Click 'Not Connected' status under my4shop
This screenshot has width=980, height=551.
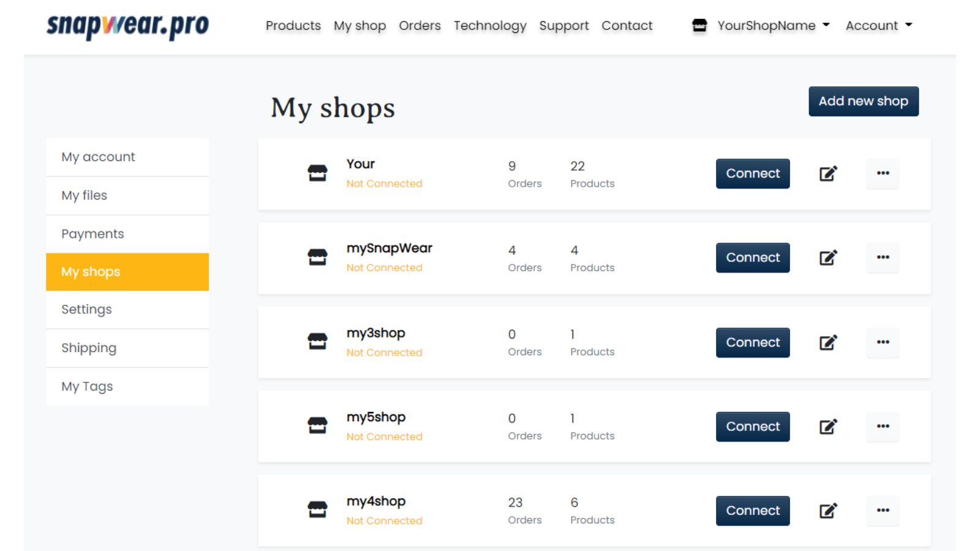(384, 520)
